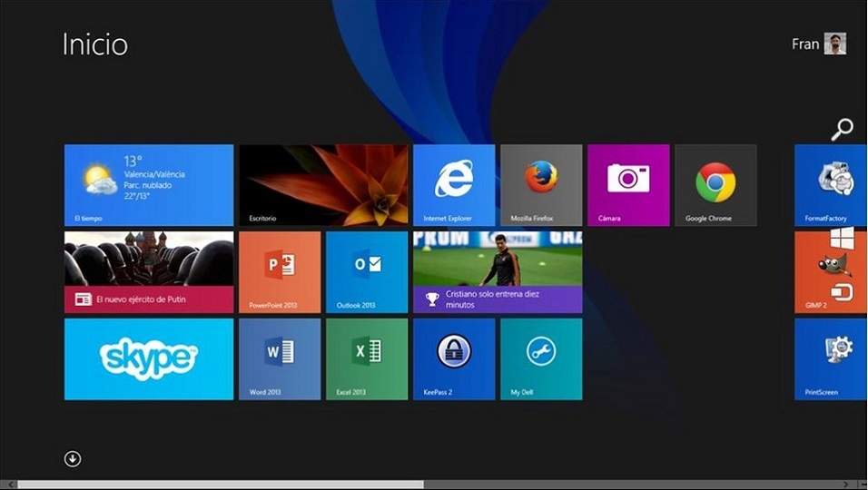The height and width of the screenshot is (490, 868).
Task: Launch PowerPoint 2013 tile
Action: [x=280, y=272]
